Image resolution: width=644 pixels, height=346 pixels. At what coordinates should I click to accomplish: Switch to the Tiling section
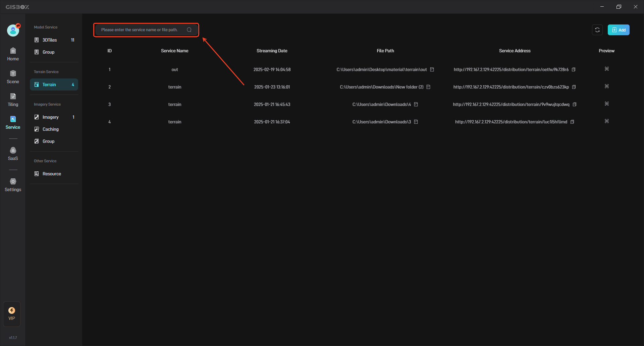click(13, 100)
